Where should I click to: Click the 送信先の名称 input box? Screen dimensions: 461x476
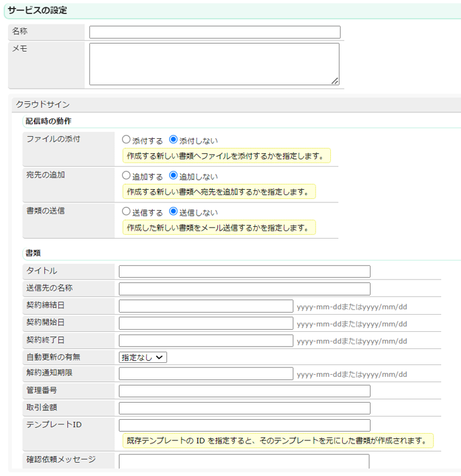pos(244,288)
